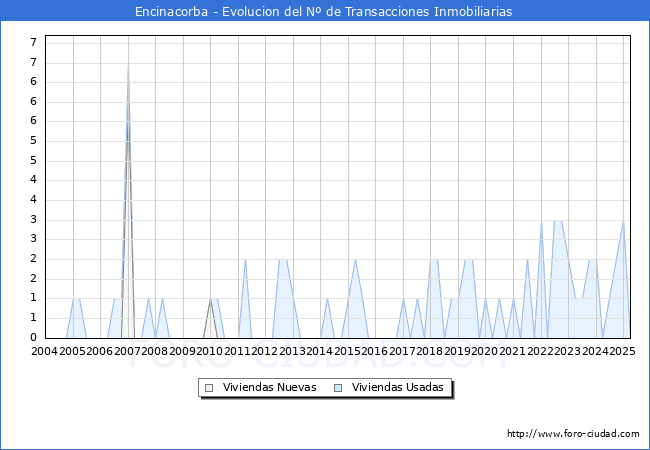The width and height of the screenshot is (650, 450).
Task: Click the 2010 x-axis label
Action: 209,351
